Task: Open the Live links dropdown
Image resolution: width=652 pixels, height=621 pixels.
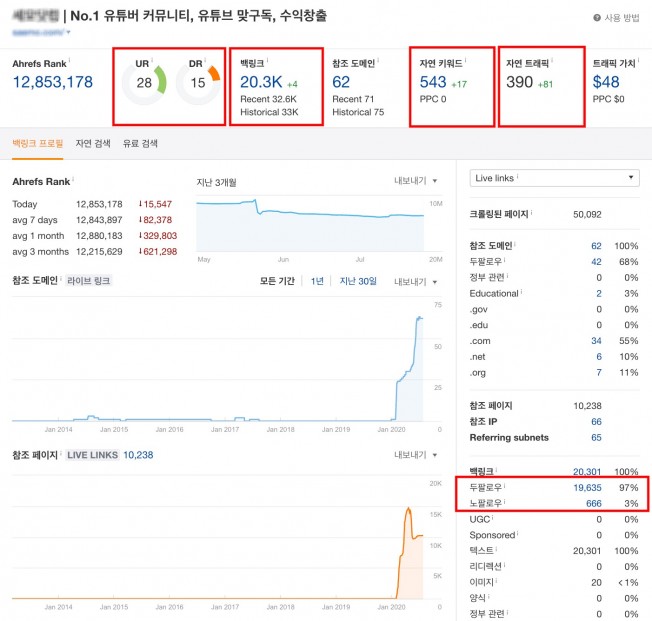Action: (554, 178)
